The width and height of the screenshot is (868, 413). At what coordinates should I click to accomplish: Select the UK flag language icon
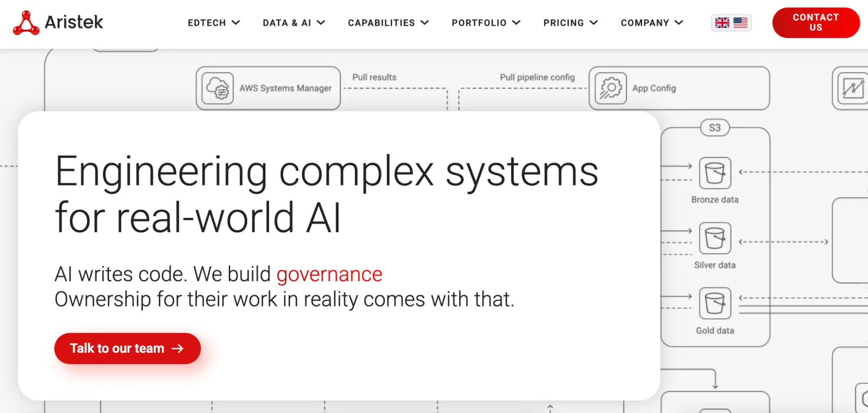coord(723,23)
